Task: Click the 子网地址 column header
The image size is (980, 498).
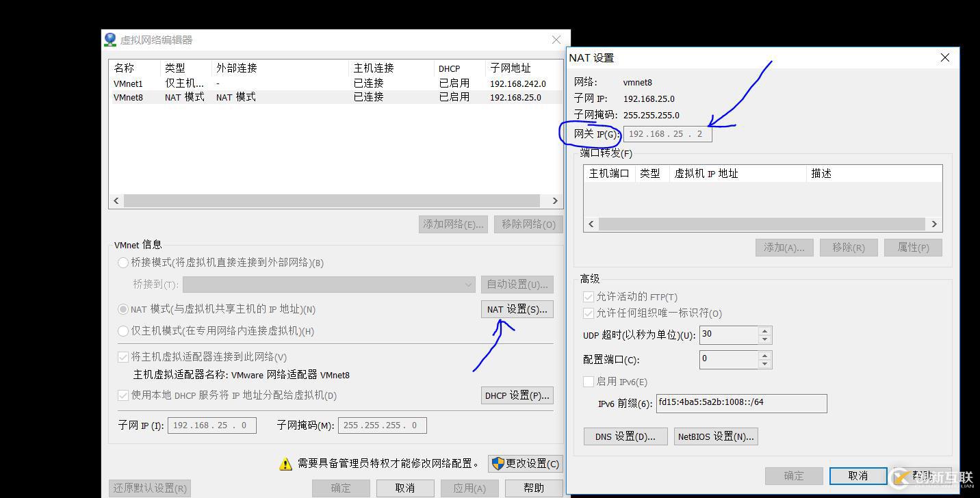Action: (x=524, y=68)
